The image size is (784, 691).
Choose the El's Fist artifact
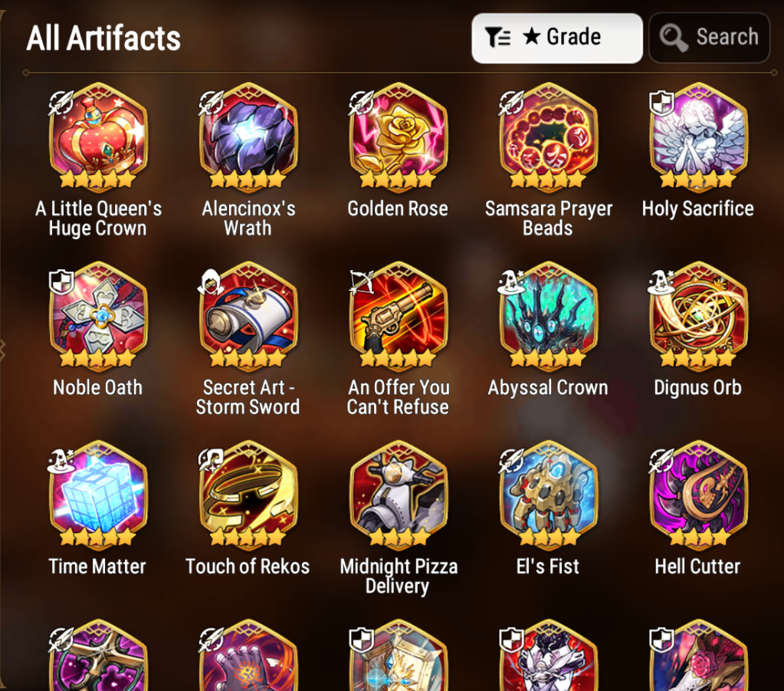548,495
